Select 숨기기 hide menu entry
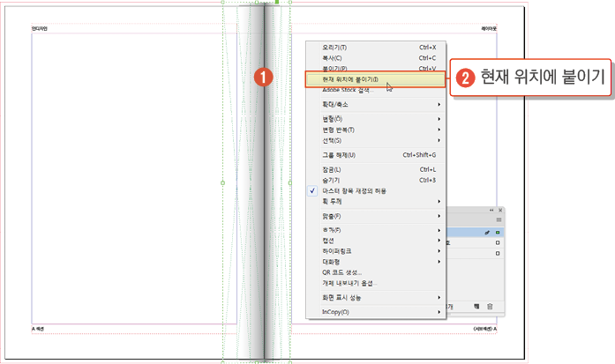Screen dimensions: 615x364 (376, 180)
